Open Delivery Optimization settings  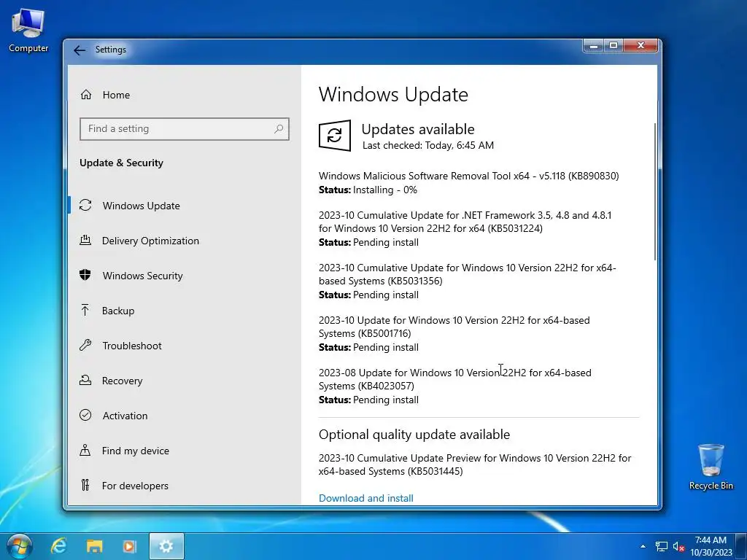pyautogui.click(x=150, y=241)
